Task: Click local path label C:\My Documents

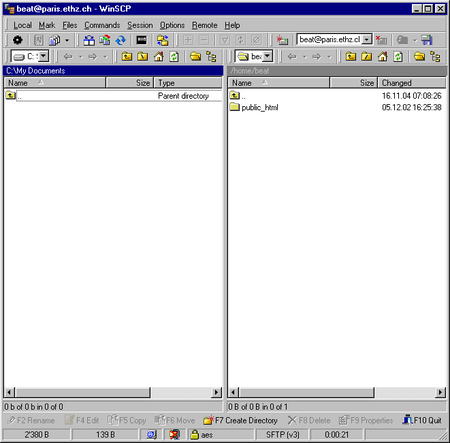Action: pos(35,71)
